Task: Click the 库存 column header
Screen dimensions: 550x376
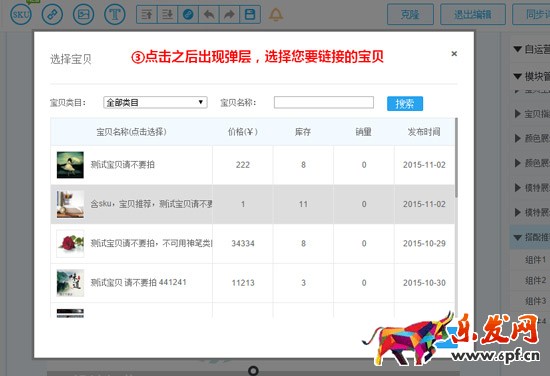Action: (303, 132)
